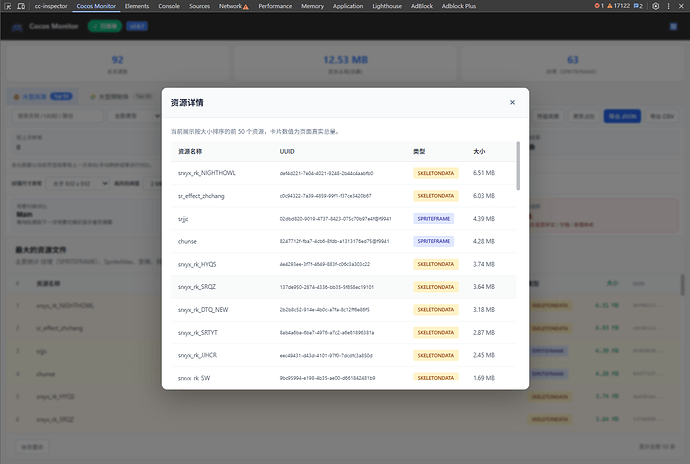690x464 pixels.
Task: Click the 92 total resources stat card
Action: point(117,64)
